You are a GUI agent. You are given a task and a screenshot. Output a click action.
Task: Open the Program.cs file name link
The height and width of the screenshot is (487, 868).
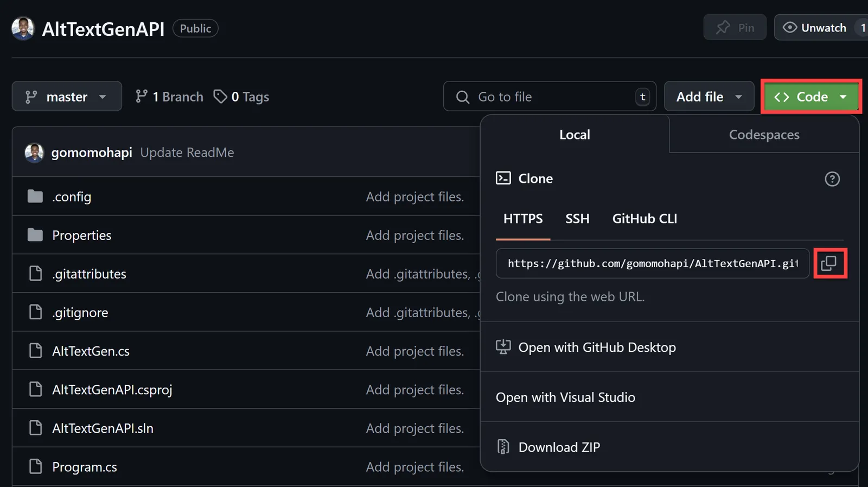tap(85, 467)
